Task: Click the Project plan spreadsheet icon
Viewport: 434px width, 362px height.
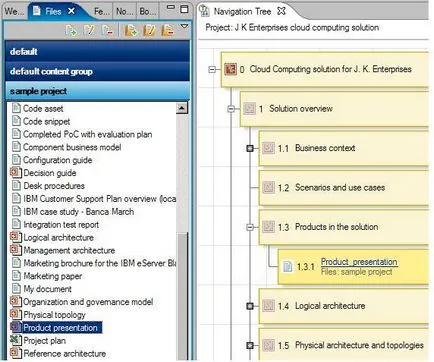Action: click(15, 340)
